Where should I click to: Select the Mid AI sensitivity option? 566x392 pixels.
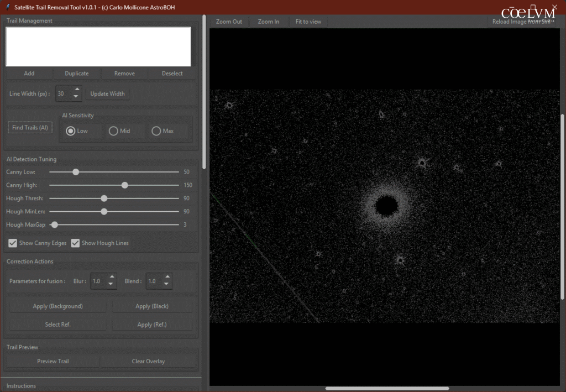pos(114,131)
